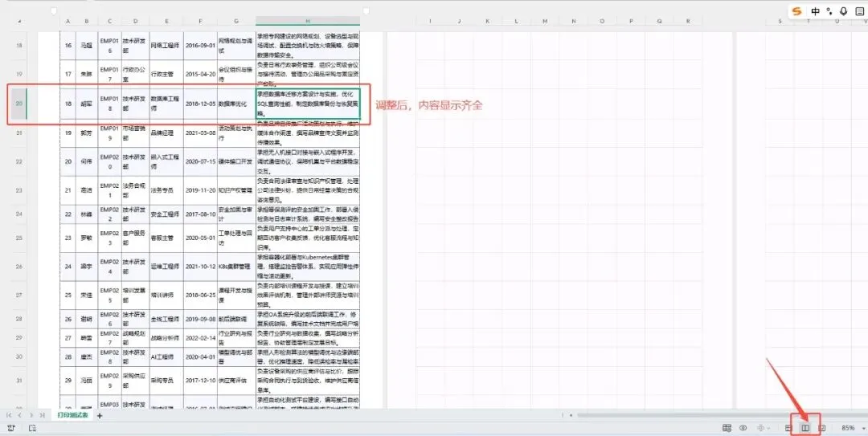This screenshot has width=868, height=436.
Task: Select row 23 header
Action: tap(19, 190)
